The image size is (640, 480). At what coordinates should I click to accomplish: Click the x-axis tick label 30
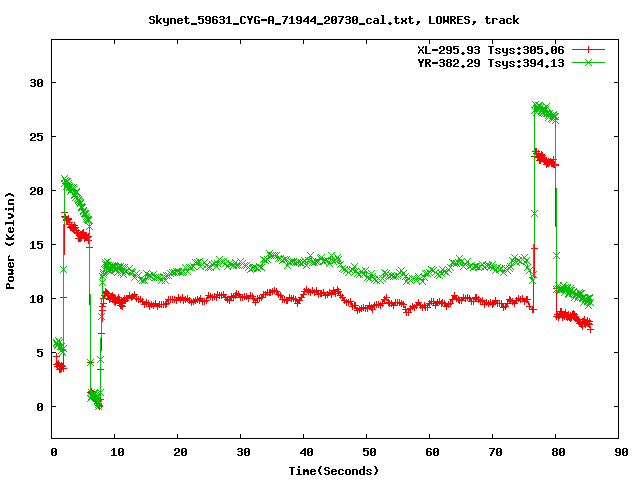[243, 452]
